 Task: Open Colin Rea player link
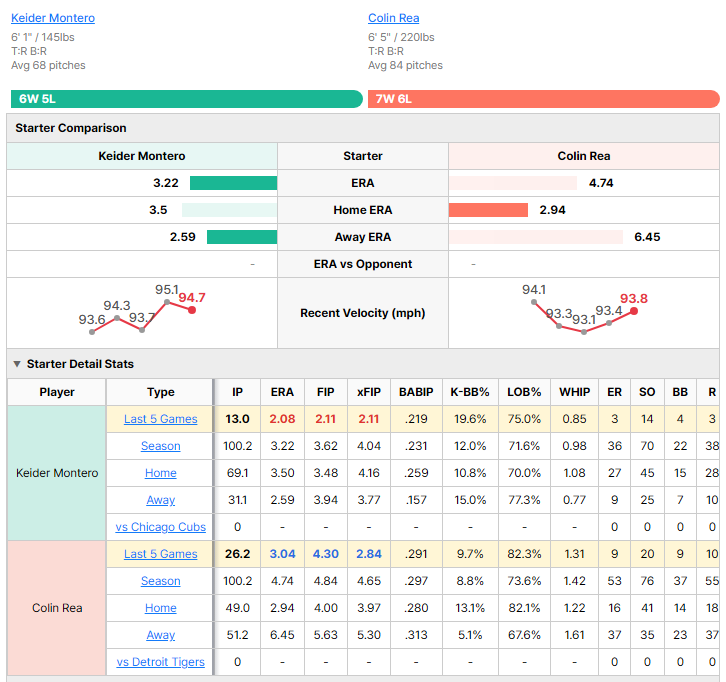click(x=394, y=18)
